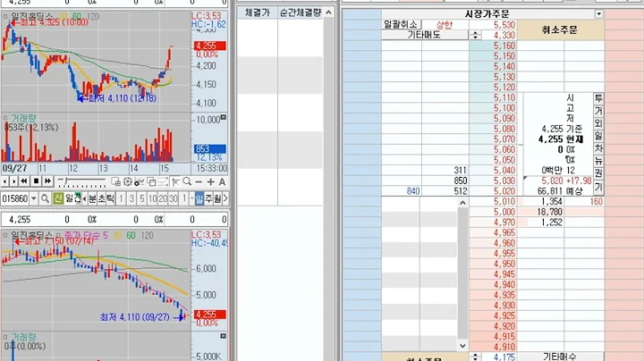Click the trend line chart icon
Image resolution: width=644 pixels, height=361 pixels.
click(x=164, y=181)
